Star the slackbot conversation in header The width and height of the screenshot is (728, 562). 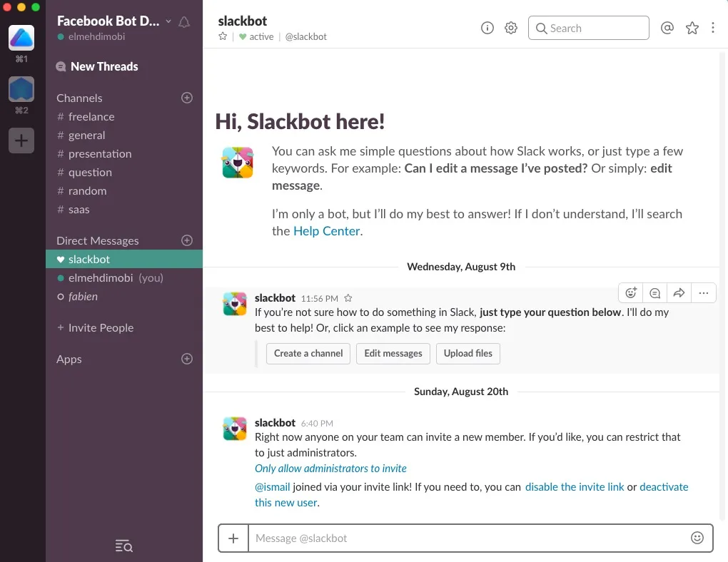click(223, 36)
